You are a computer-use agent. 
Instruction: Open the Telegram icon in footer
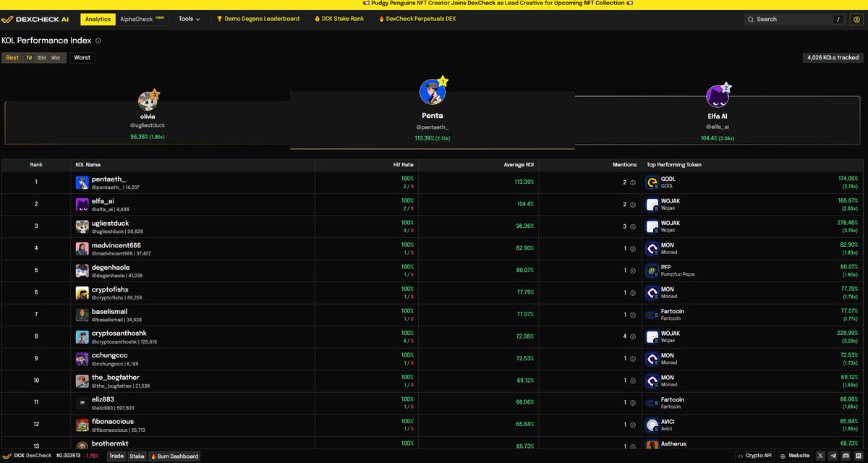pos(834,456)
